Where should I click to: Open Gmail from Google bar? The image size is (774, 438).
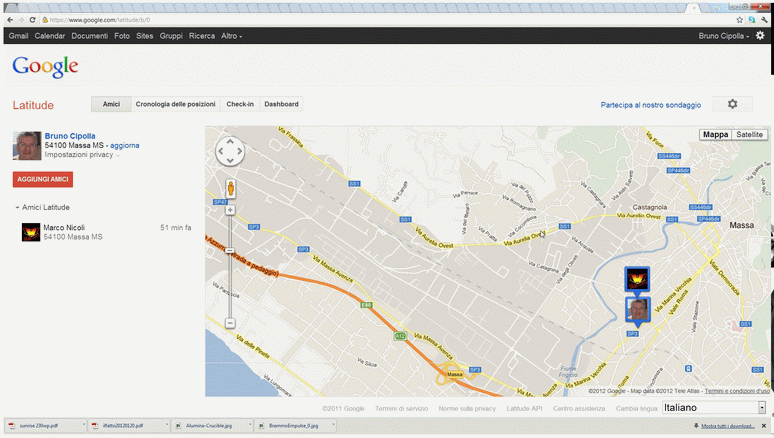coord(18,36)
